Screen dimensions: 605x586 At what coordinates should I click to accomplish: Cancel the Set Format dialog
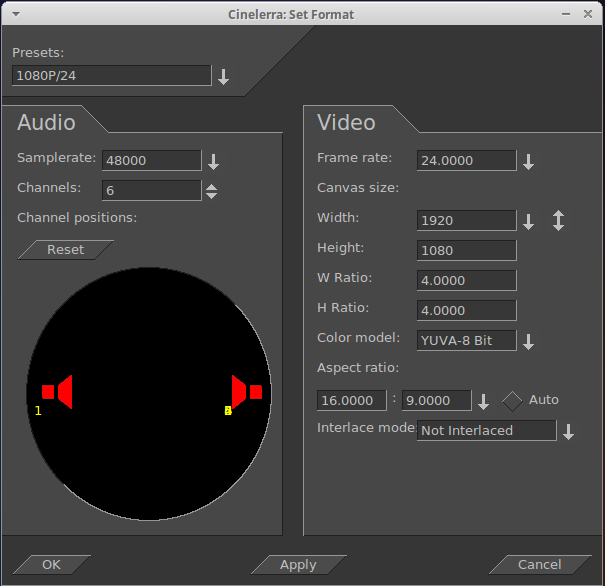click(x=539, y=565)
